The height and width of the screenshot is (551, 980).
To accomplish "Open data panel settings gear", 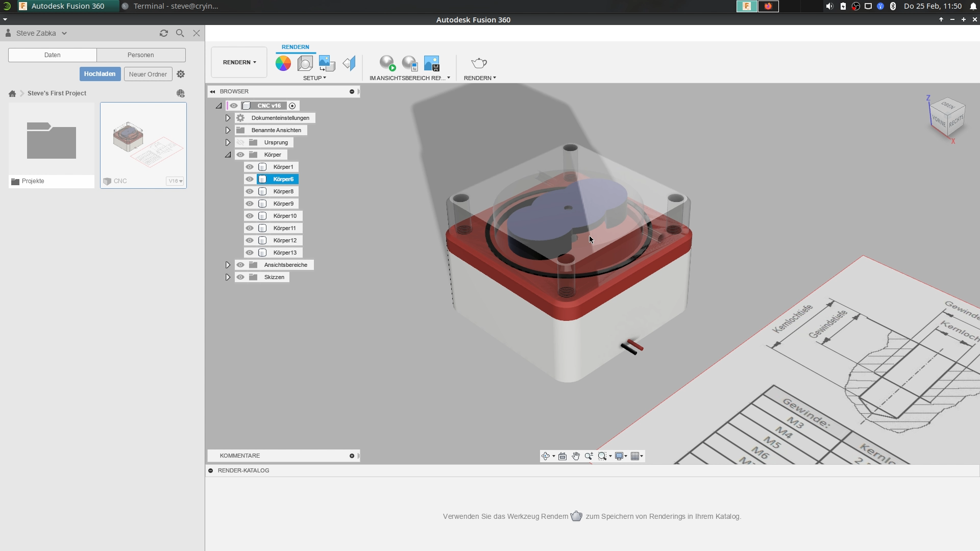I will coord(181,74).
